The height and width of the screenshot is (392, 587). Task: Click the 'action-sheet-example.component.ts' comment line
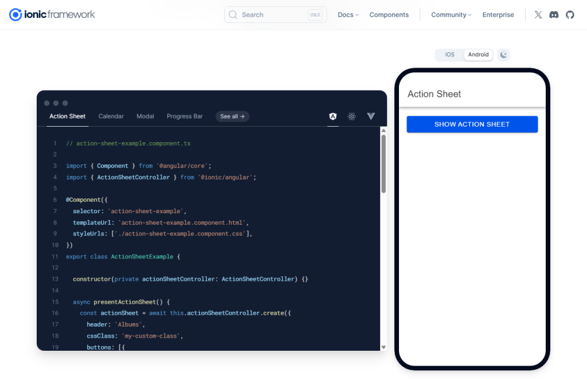[x=128, y=143]
